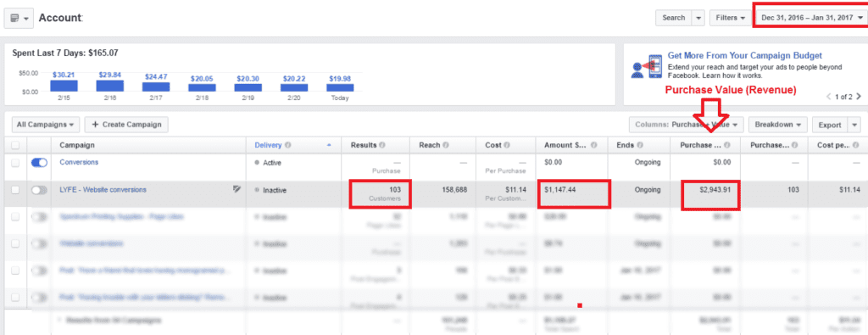The height and width of the screenshot is (335, 868).
Task: Open the account selector icon menu
Action: tap(19, 18)
